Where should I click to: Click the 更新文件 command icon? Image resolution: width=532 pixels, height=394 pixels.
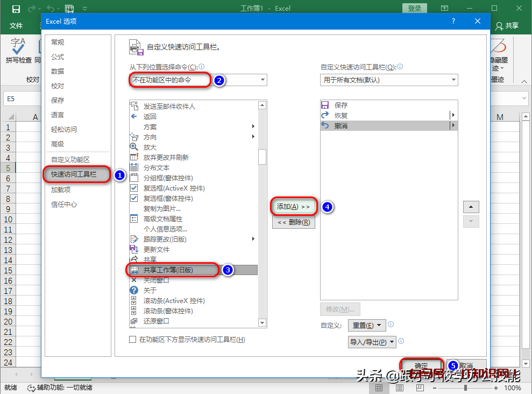(134, 249)
